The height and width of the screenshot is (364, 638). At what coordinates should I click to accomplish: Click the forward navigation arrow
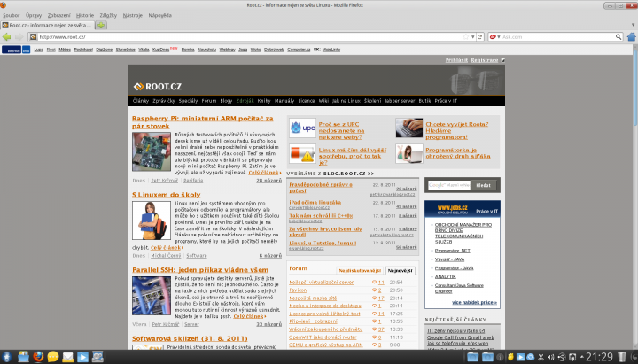click(19, 36)
